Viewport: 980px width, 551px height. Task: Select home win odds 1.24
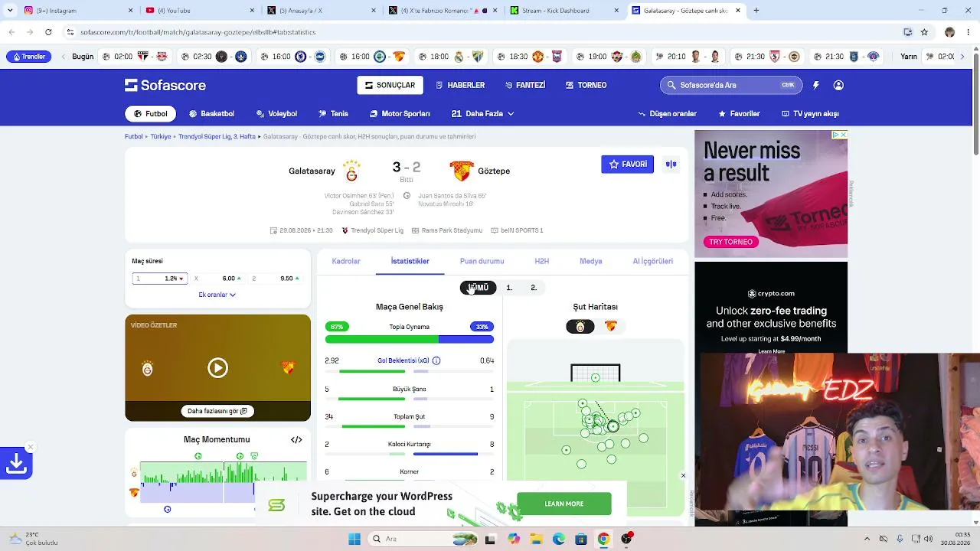pyautogui.click(x=160, y=279)
